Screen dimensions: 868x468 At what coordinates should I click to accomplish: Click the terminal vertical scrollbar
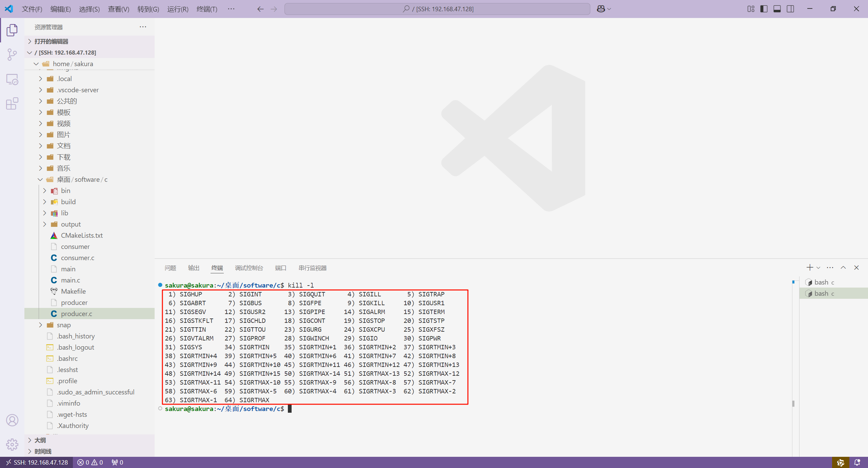(793, 404)
